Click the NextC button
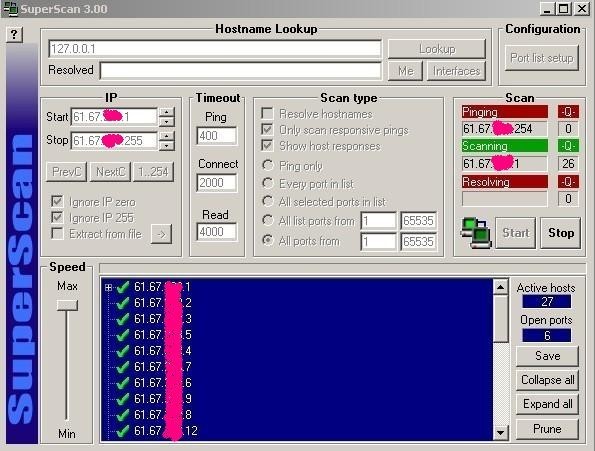Screen dimensions: 595x451 tap(110, 172)
